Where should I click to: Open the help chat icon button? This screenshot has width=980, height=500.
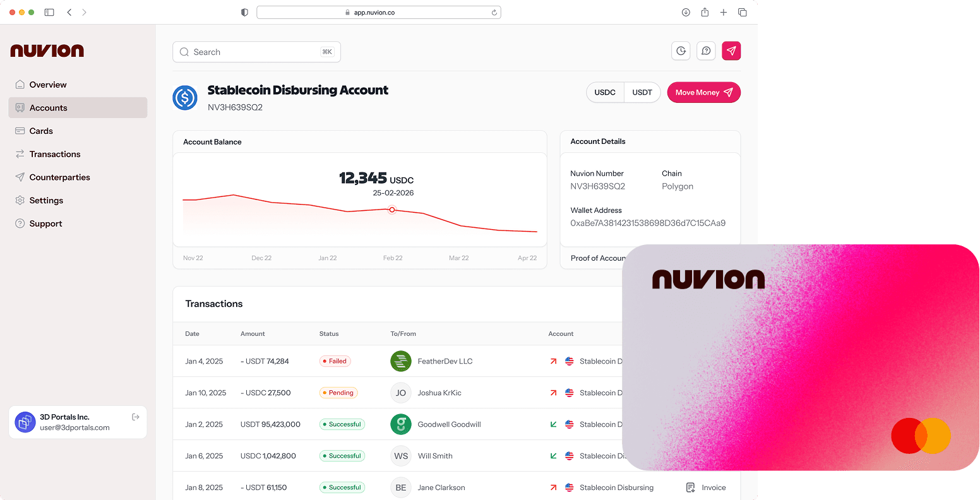click(706, 51)
